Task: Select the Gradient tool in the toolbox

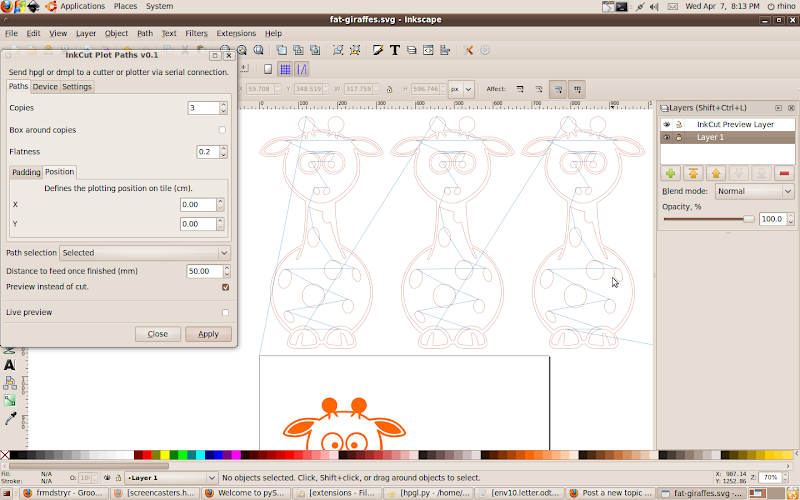Action: [10, 400]
